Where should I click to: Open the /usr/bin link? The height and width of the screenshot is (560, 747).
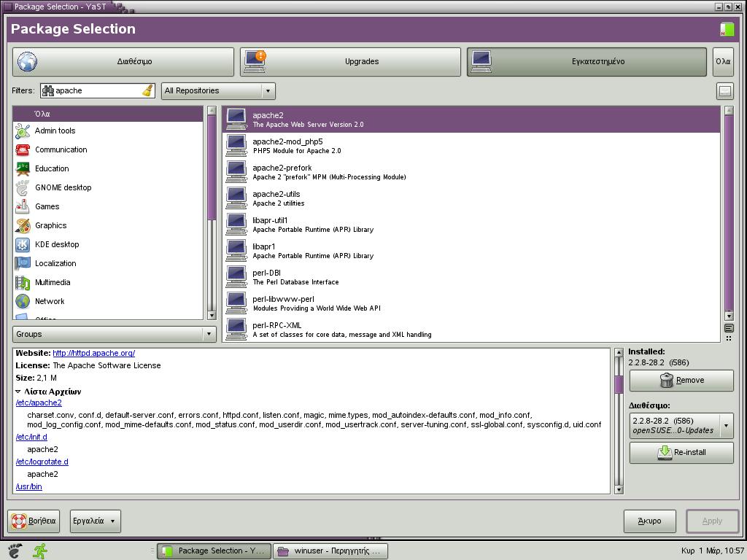pyautogui.click(x=28, y=486)
